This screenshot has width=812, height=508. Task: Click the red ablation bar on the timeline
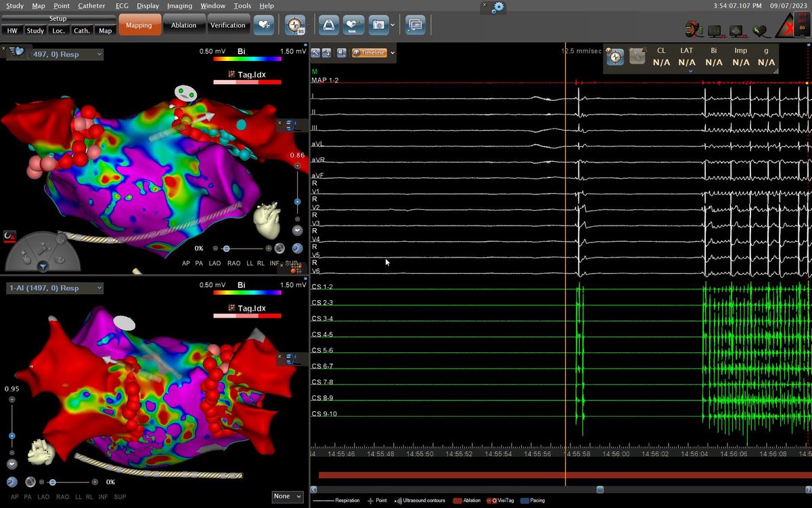point(564,475)
